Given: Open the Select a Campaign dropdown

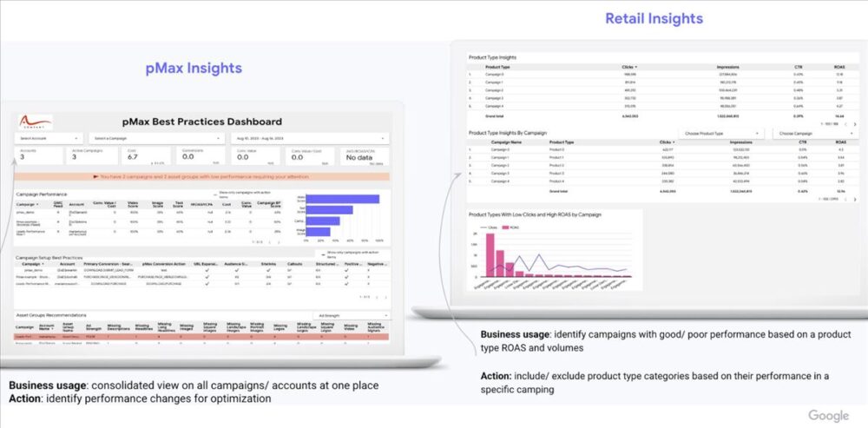Looking at the screenshot, I should click(x=157, y=138).
